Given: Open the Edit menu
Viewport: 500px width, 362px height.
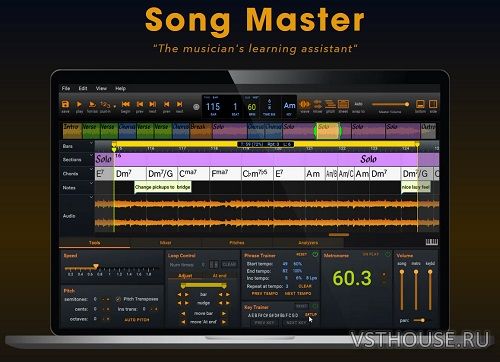Looking at the screenshot, I should [83, 88].
